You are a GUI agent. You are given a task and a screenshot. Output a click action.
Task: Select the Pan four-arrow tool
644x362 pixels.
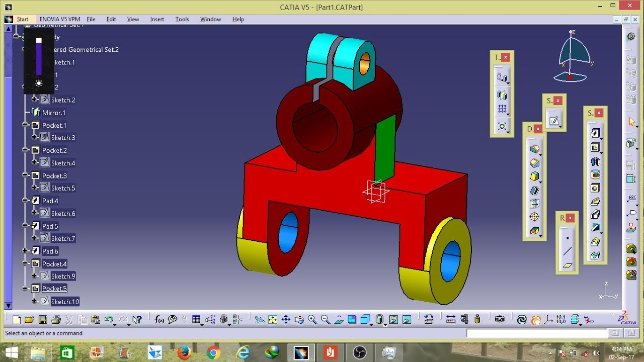pos(286,319)
